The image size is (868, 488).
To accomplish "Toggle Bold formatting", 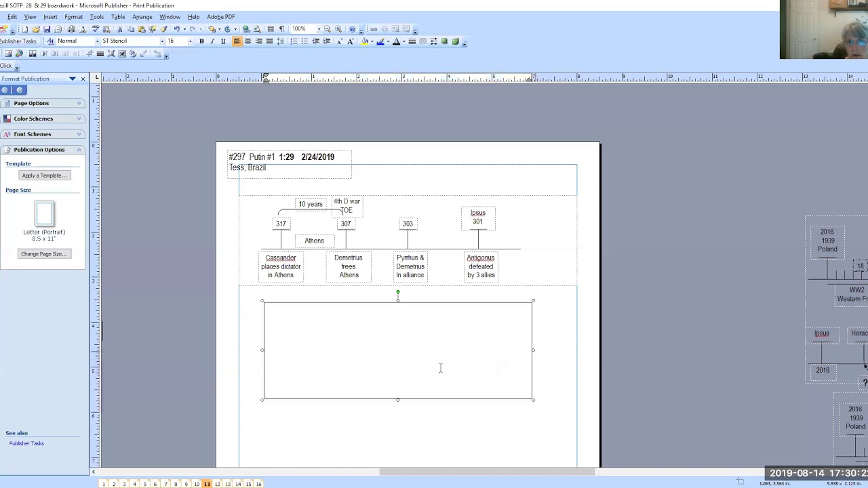I will click(201, 41).
